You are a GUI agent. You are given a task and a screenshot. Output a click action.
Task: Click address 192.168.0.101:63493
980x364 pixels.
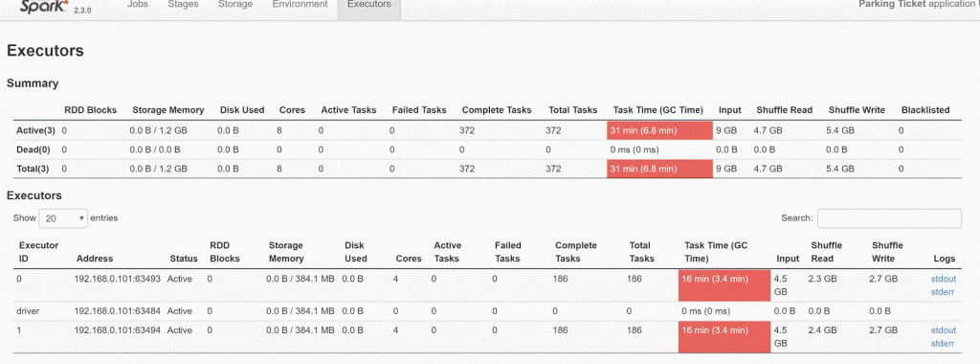[x=118, y=279]
